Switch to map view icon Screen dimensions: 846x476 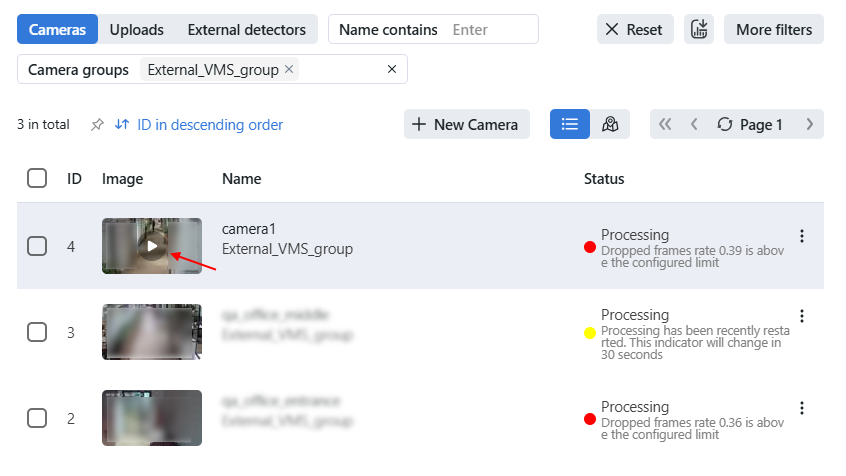click(x=611, y=125)
